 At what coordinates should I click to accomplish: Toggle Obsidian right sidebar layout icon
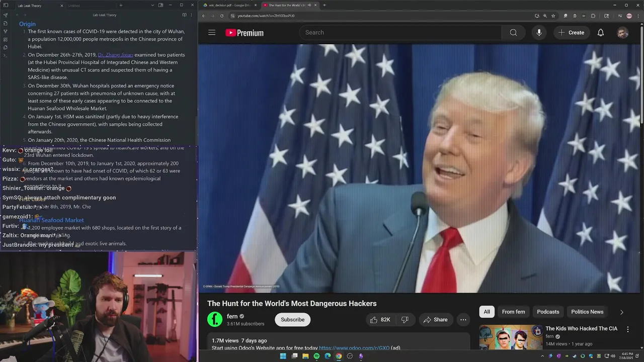pos(160,6)
